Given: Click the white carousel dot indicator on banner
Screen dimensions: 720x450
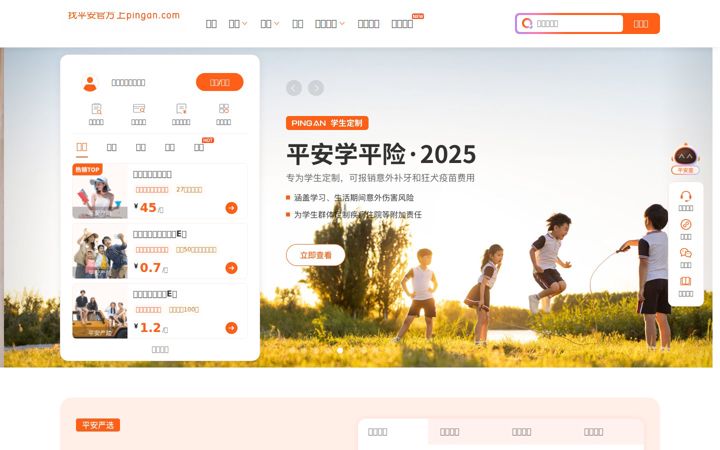Looking at the screenshot, I should coord(340,350).
